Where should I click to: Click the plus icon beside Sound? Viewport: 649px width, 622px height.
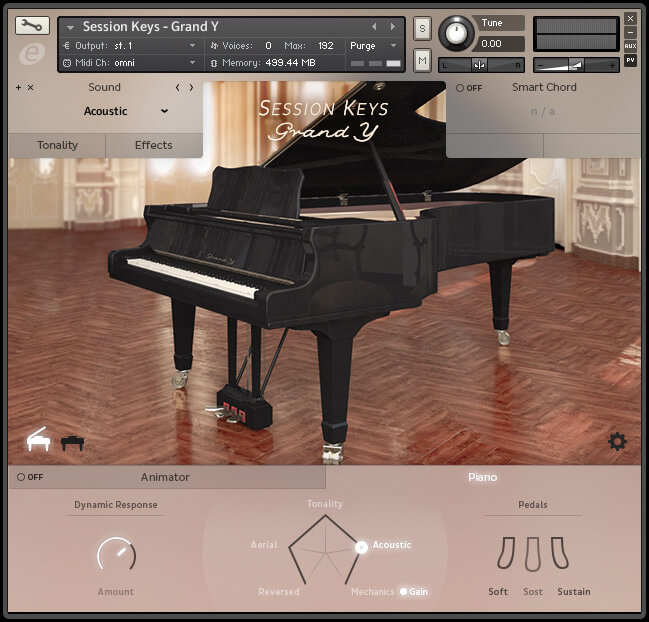tap(18, 87)
